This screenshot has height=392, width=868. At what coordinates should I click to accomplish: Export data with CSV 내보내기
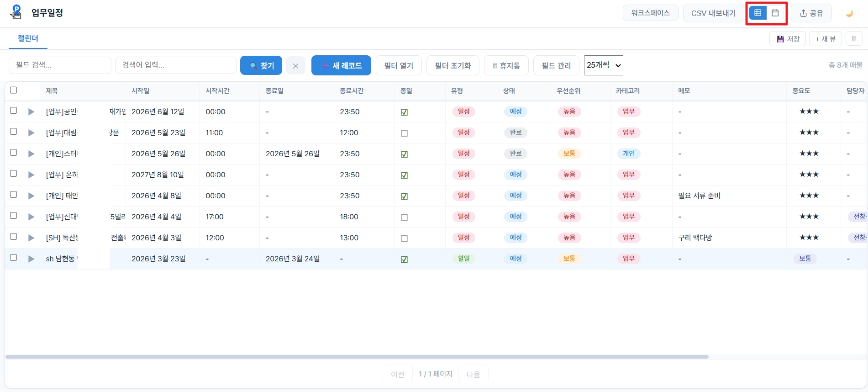pos(713,13)
